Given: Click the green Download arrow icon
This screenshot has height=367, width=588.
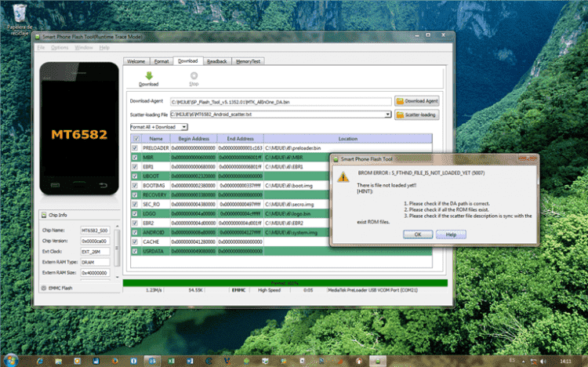Looking at the screenshot, I should click(149, 76).
